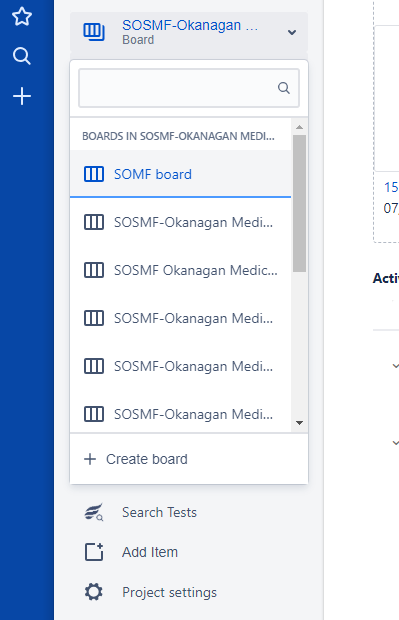Viewport: 399px width, 620px height.
Task: Click BOARDS IN SOSMF-OKANAGAN MEDI... heading
Action: click(x=178, y=136)
